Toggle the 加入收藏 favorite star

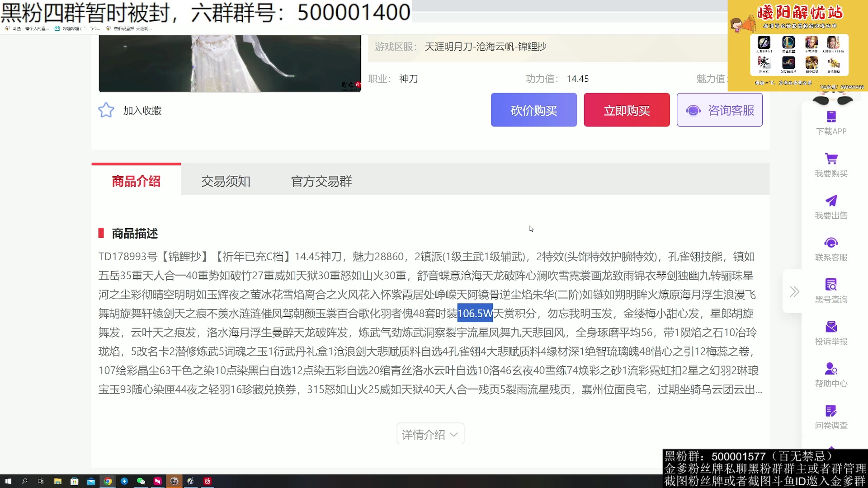tap(106, 110)
